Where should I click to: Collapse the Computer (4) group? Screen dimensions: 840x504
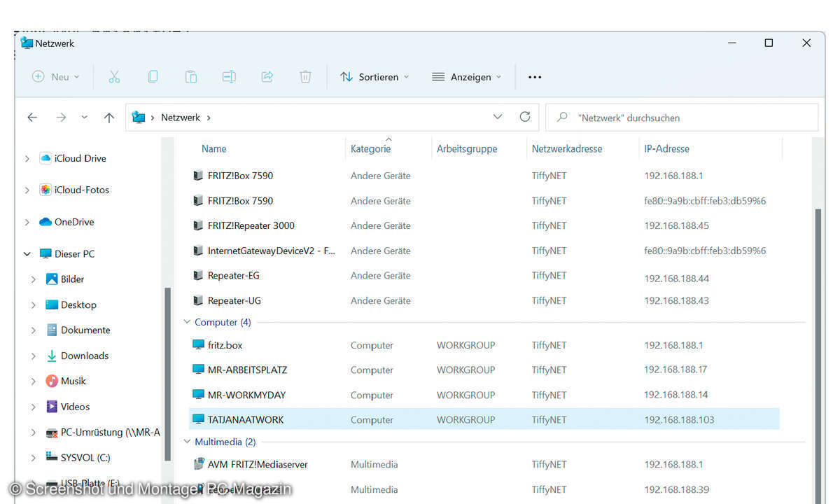(187, 323)
